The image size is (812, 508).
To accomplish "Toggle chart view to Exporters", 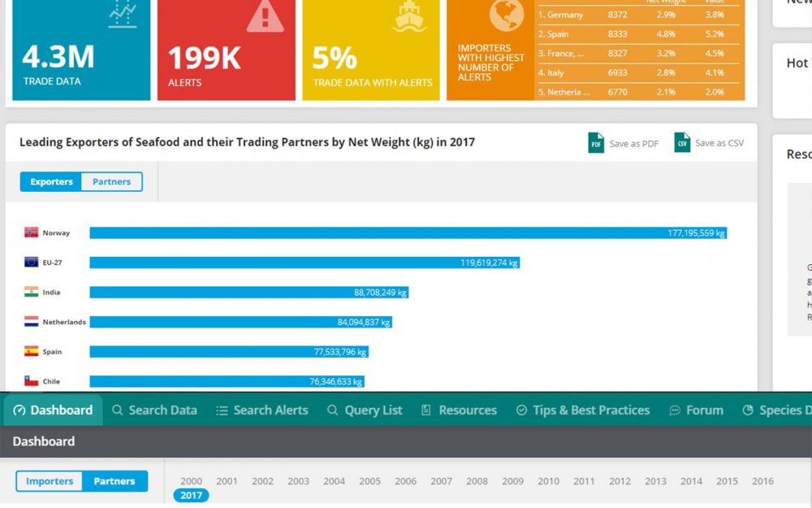I will 51,182.
